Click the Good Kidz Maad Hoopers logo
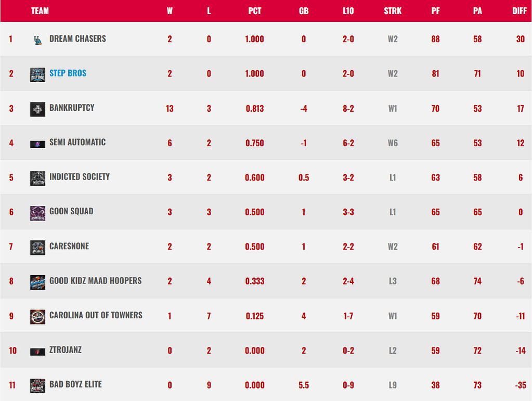 37,282
